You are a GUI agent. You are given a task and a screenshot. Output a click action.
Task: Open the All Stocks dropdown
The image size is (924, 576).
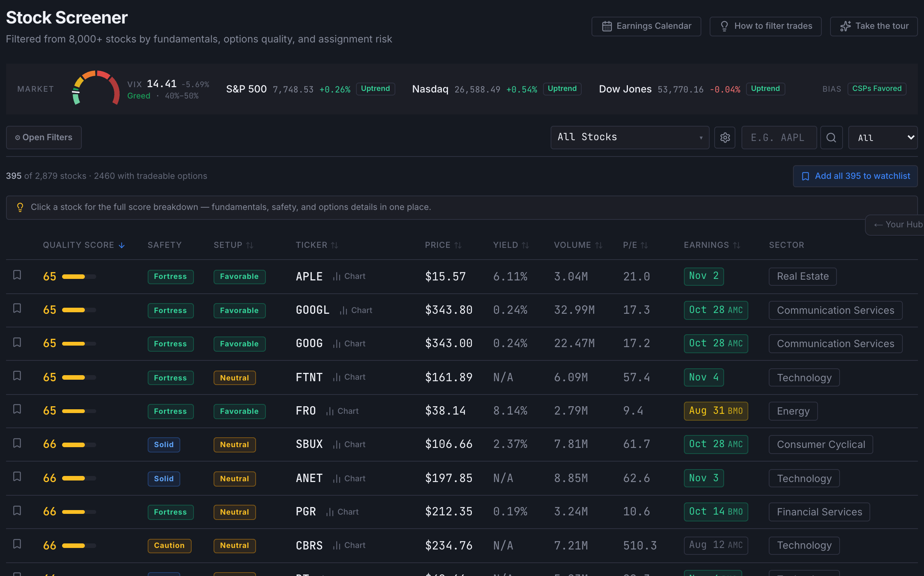630,138
